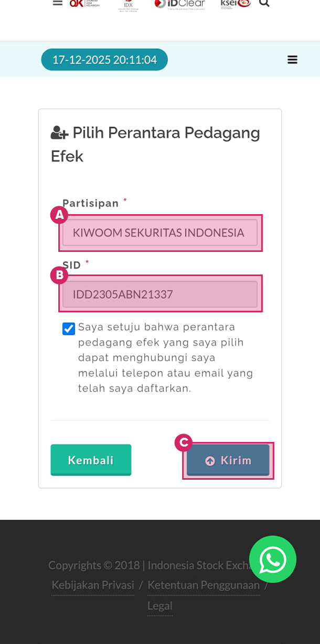Open the Kebijakan Privasi link
This screenshot has height=644, width=320.
point(93,585)
